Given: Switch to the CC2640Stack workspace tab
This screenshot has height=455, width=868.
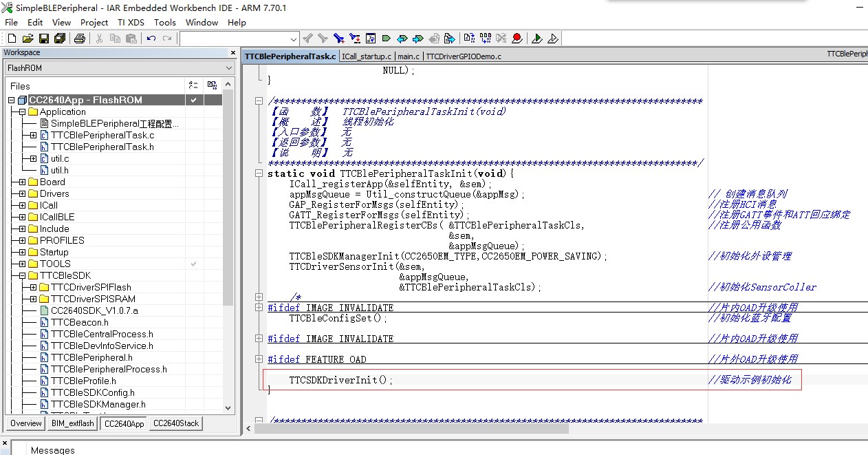Looking at the screenshot, I should pyautogui.click(x=176, y=423).
